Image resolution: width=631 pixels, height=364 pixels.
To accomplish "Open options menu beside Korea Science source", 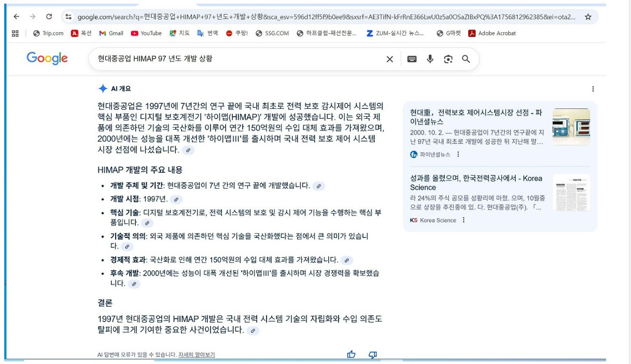I will (464, 220).
